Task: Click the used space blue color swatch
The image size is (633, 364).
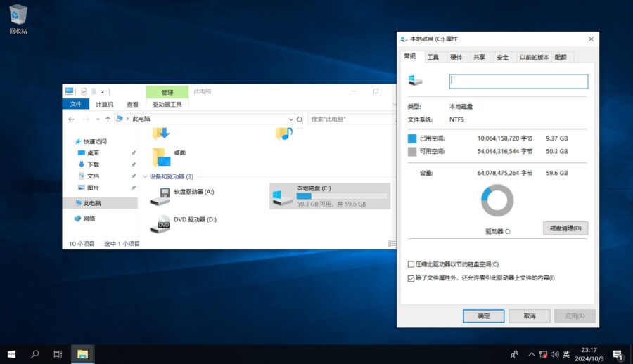Action: [412, 139]
